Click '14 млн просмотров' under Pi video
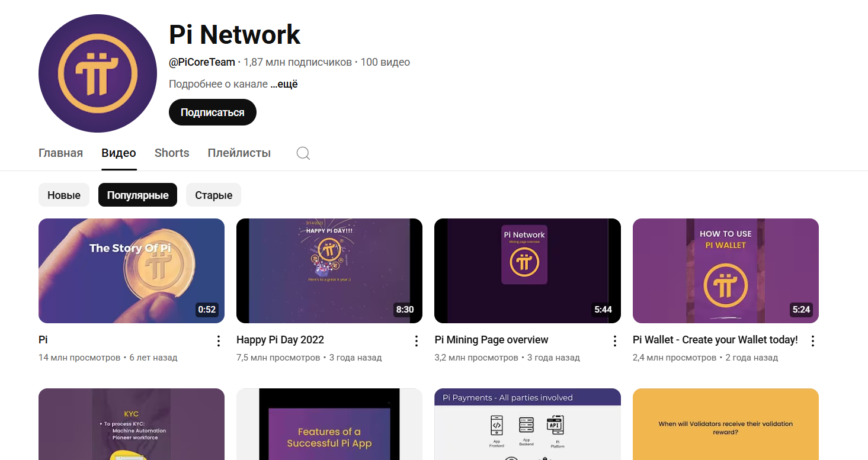 (79, 358)
